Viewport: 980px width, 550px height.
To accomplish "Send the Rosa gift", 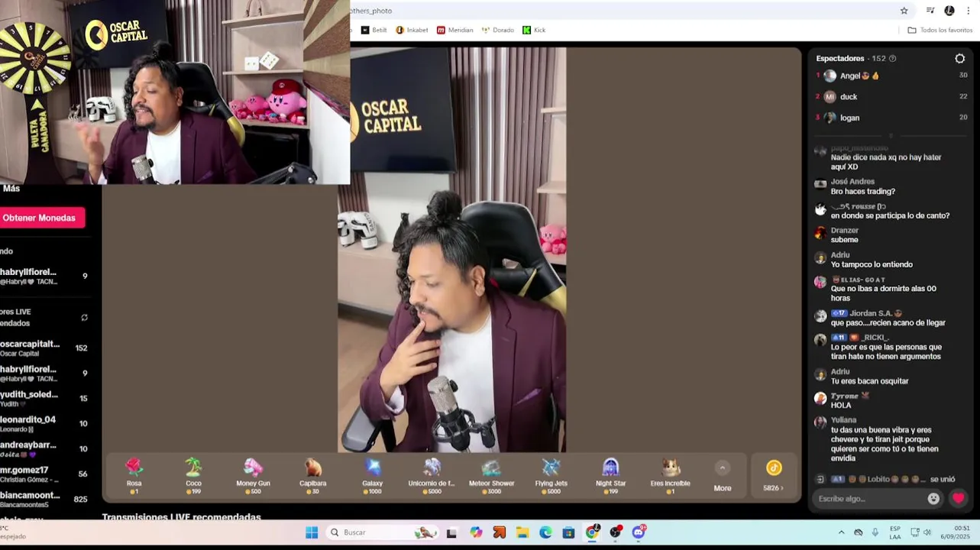I will point(134,476).
